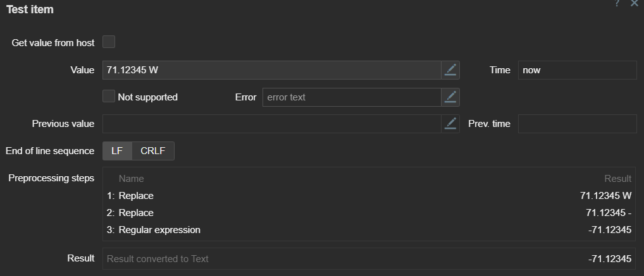644x276 pixels.
Task: Open the multiline editor for the Value field
Action: [x=450, y=70]
